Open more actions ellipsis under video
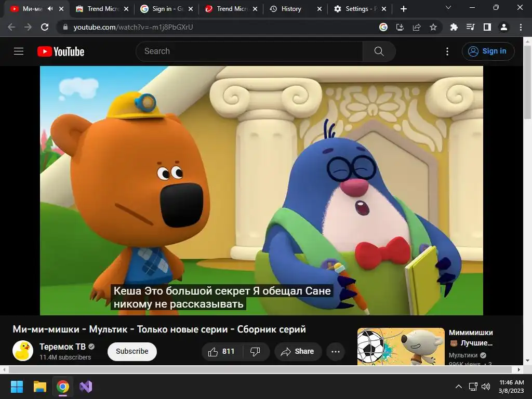The image size is (532, 399). 336,352
